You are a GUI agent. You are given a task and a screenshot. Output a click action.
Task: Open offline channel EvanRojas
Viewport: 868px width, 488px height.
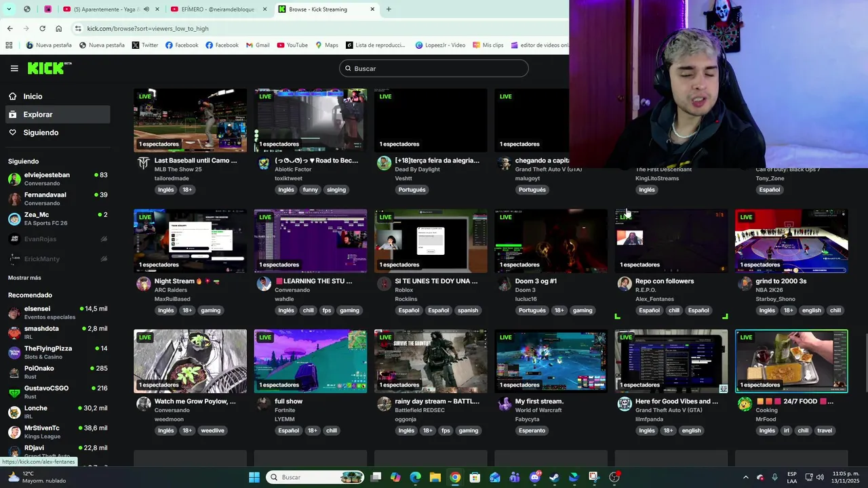coord(58,239)
